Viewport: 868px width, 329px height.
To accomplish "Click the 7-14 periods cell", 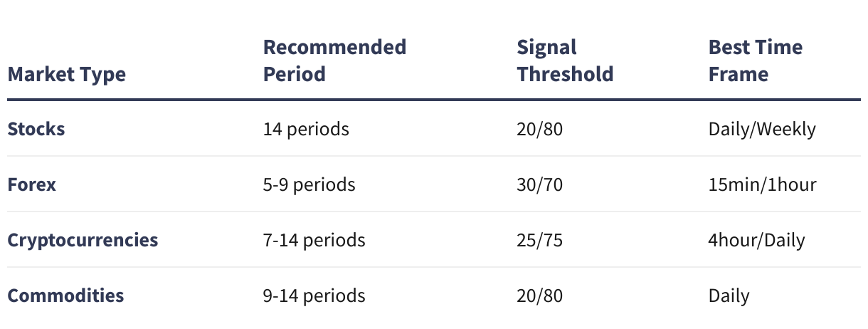I will [314, 240].
